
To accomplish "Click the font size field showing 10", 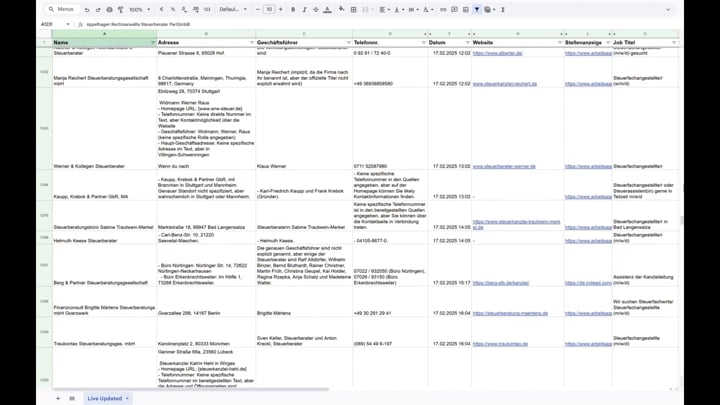I will coord(269,10).
